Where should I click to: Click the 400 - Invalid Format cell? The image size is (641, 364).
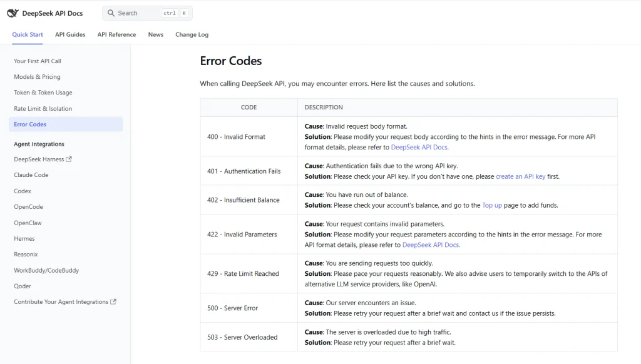point(249,136)
